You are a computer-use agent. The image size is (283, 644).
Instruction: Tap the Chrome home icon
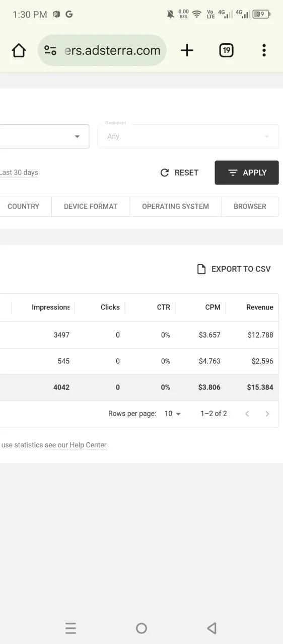(x=19, y=50)
